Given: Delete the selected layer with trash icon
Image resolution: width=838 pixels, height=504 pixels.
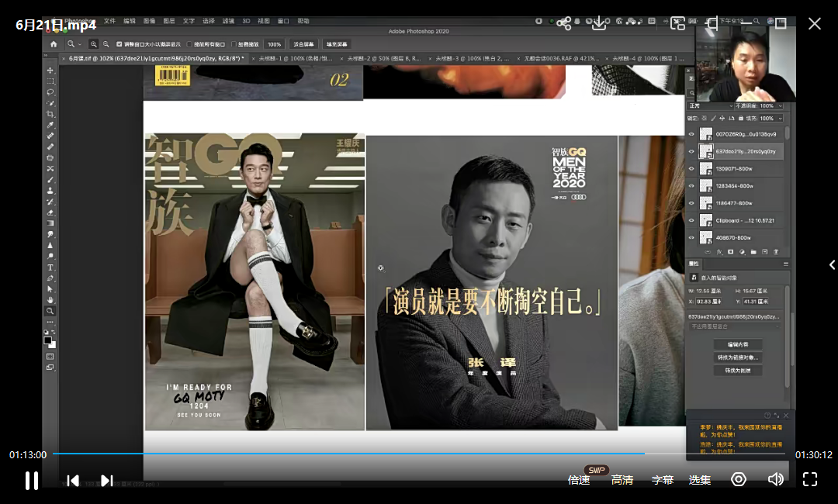Looking at the screenshot, I should click(776, 252).
